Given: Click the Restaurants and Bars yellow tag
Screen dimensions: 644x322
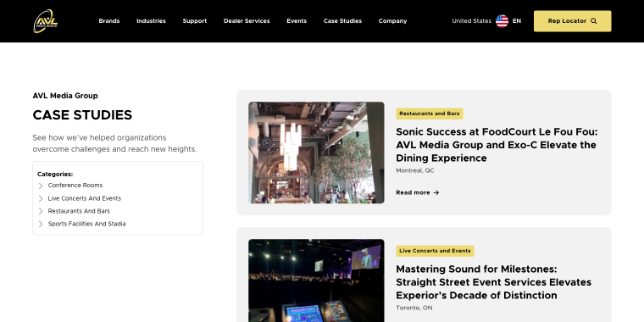Looking at the screenshot, I should click(430, 114).
